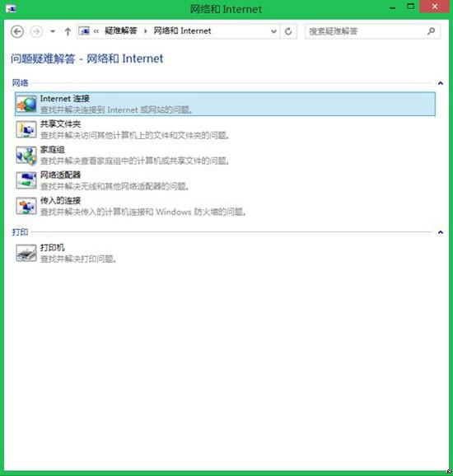Go back with the back arrow
The image size is (453, 476).
17,31
